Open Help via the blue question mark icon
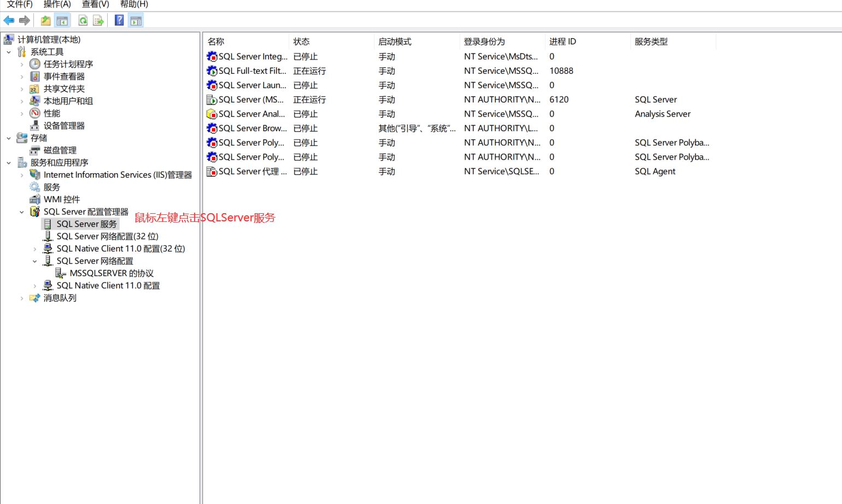The image size is (842, 504). [x=119, y=21]
